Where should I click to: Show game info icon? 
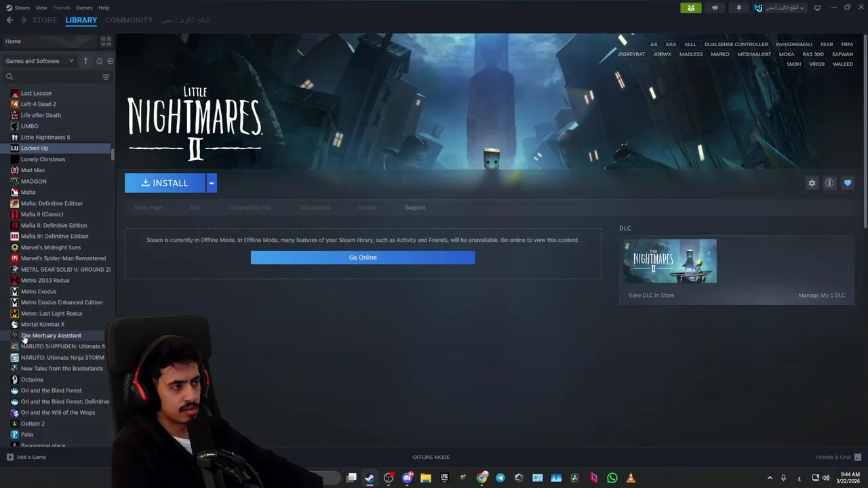pos(829,183)
